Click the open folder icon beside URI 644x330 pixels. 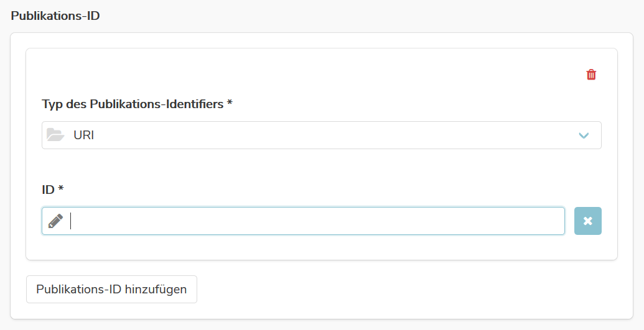(x=55, y=135)
